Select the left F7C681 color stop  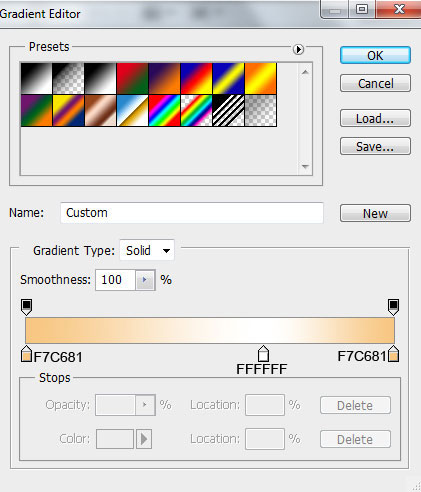point(26,354)
